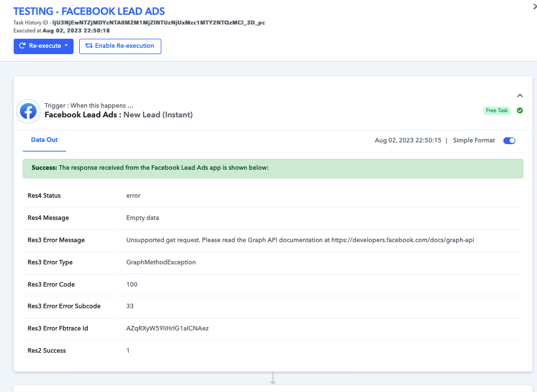537x392 pixels.
Task: Click the Res3 Error Fbtrace Id label
Action: pos(58,328)
